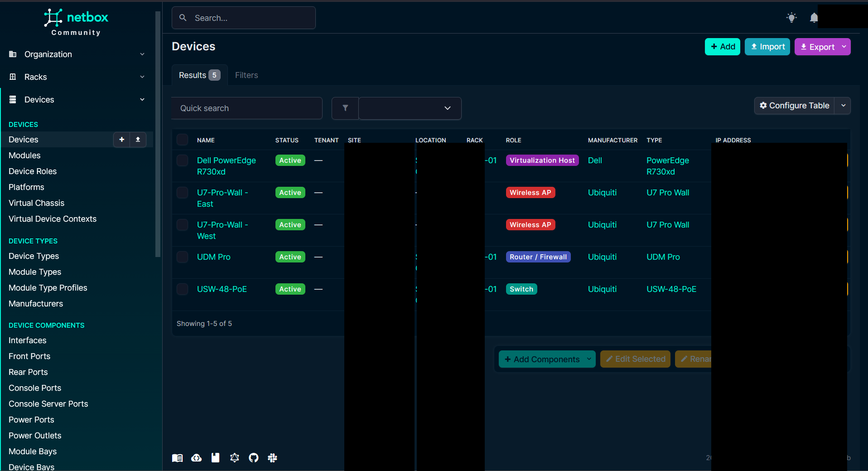Viewport: 868px width, 471px height.
Task: Click the sidebar vertical scrollbar
Action: click(x=158, y=134)
